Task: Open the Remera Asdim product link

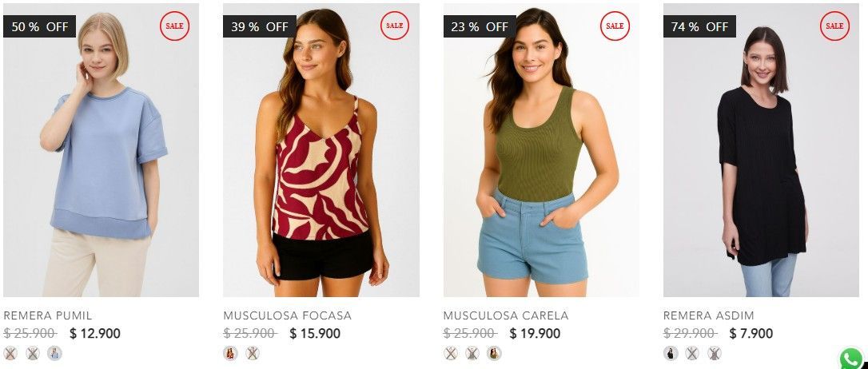Action: coord(709,316)
